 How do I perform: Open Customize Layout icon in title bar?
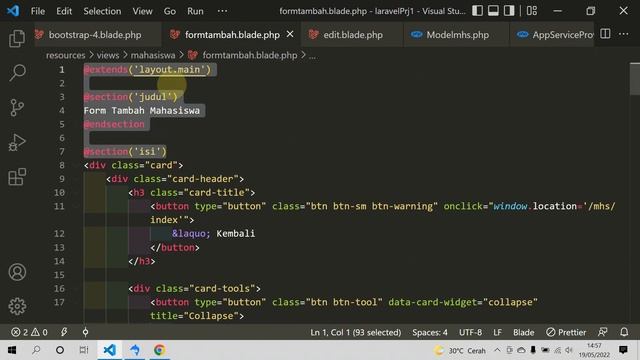[x=532, y=11]
